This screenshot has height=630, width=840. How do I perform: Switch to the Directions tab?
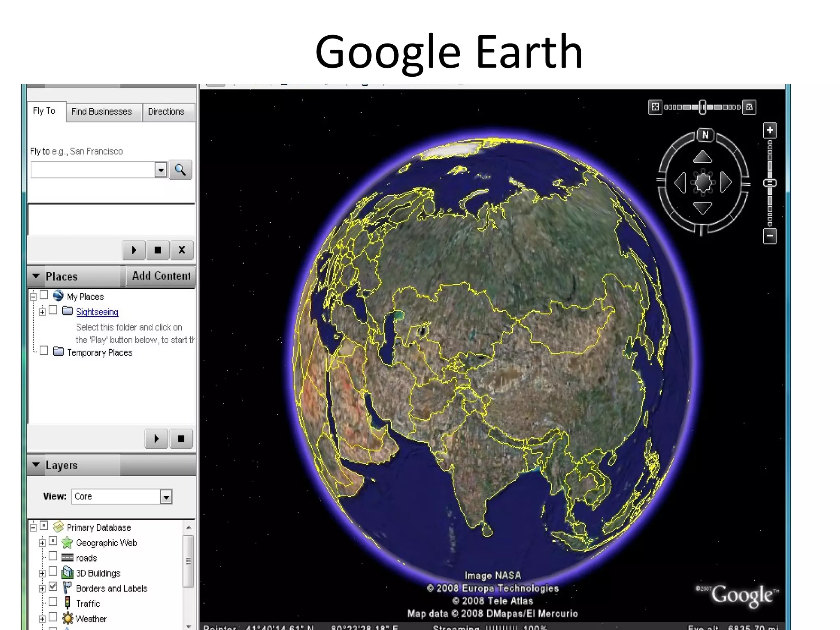[x=166, y=112]
